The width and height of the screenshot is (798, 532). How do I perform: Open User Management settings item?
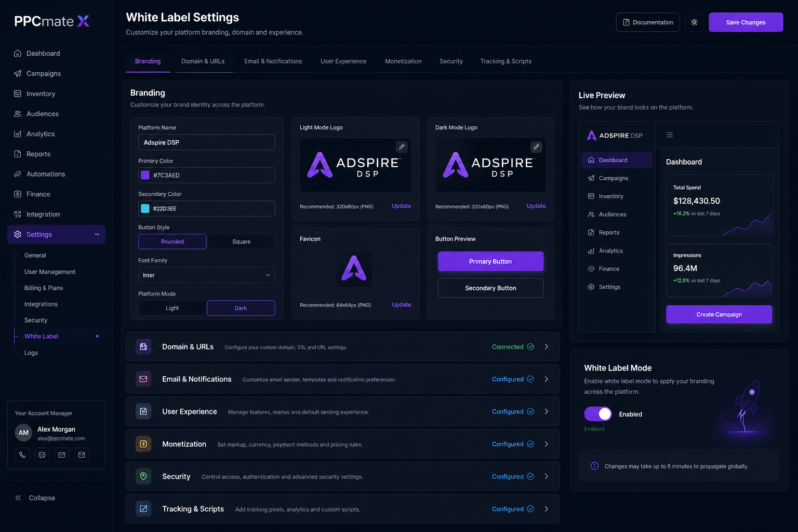(x=50, y=272)
